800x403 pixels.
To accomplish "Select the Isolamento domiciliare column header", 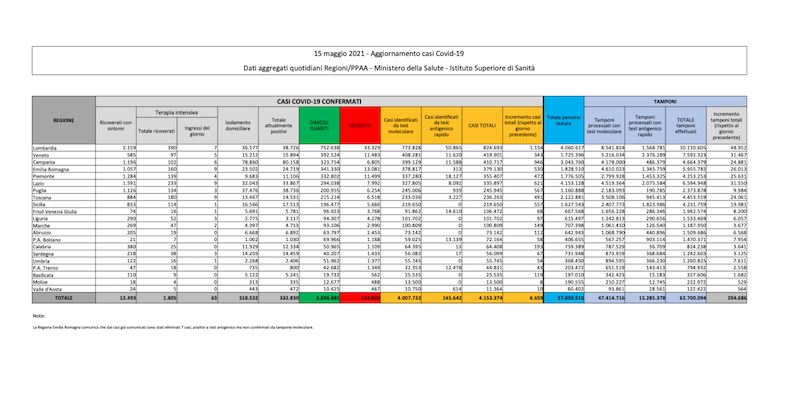I will coord(228,125).
